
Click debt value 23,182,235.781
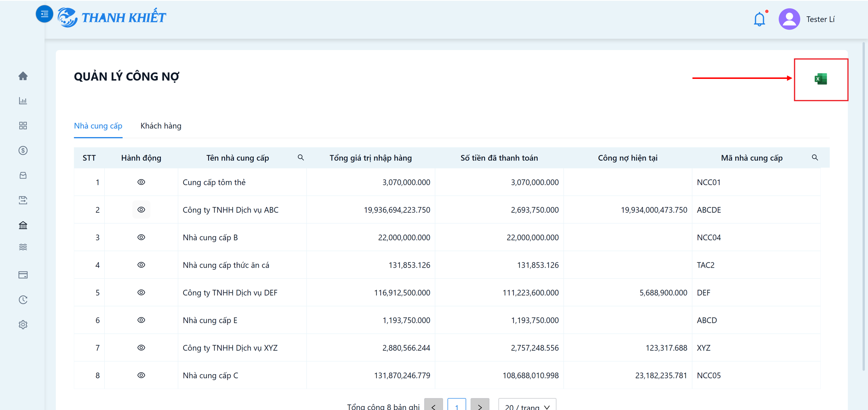[661, 376]
